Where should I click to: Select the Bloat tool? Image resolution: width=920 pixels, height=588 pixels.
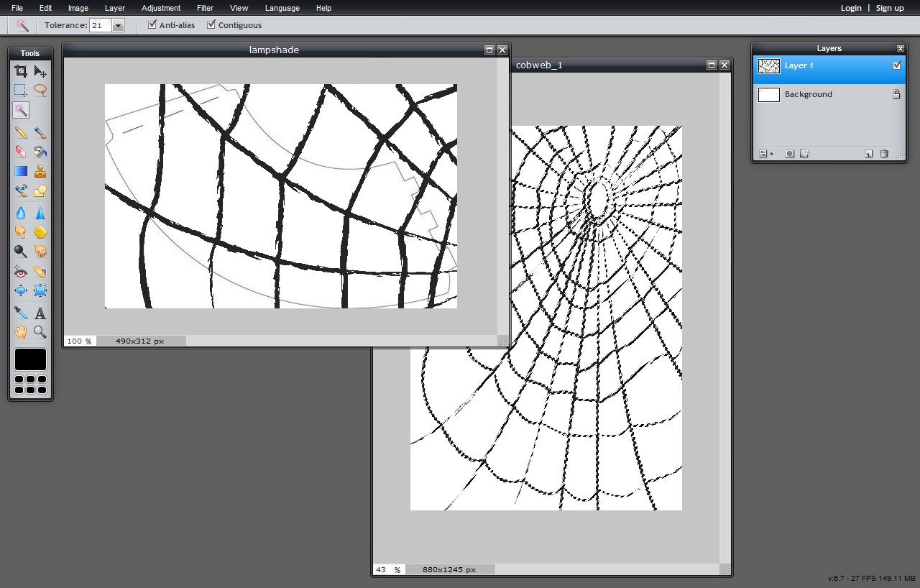21,291
